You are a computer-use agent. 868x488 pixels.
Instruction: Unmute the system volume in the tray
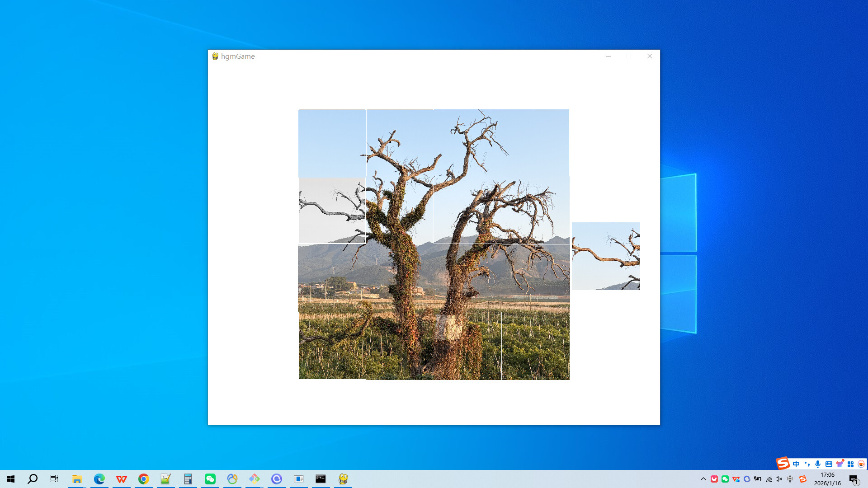click(778, 479)
